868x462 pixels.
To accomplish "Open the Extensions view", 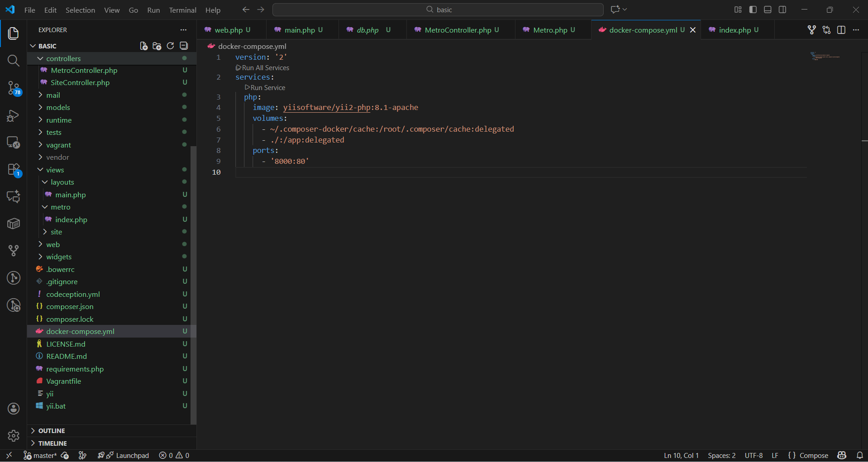I will [13, 170].
